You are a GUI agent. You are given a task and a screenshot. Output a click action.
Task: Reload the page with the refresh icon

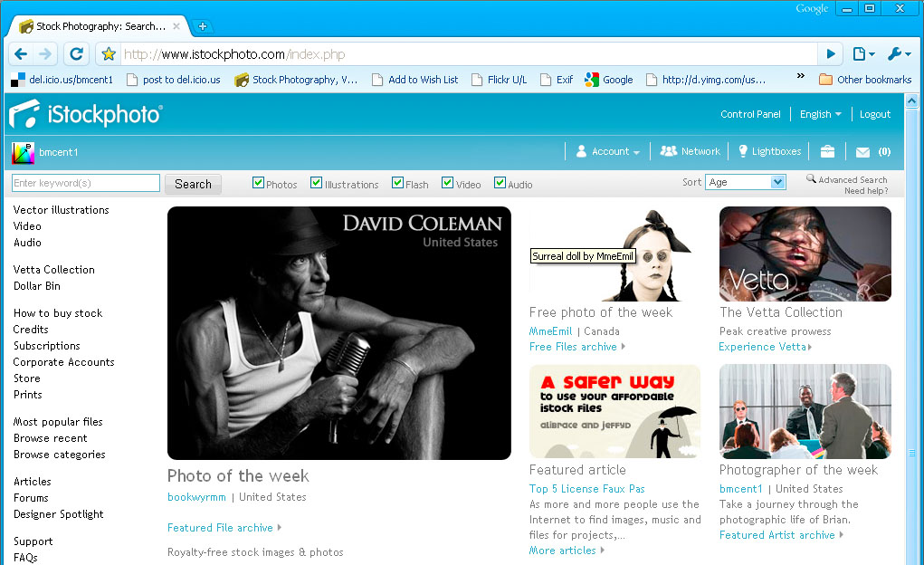(x=76, y=54)
